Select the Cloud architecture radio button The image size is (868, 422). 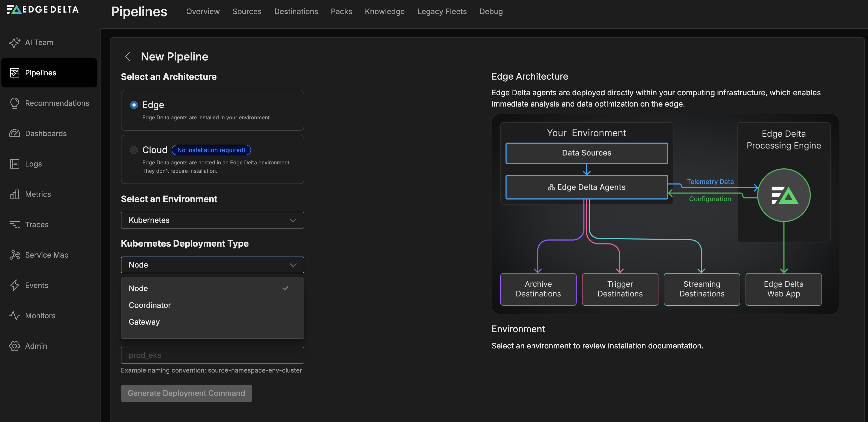[134, 150]
